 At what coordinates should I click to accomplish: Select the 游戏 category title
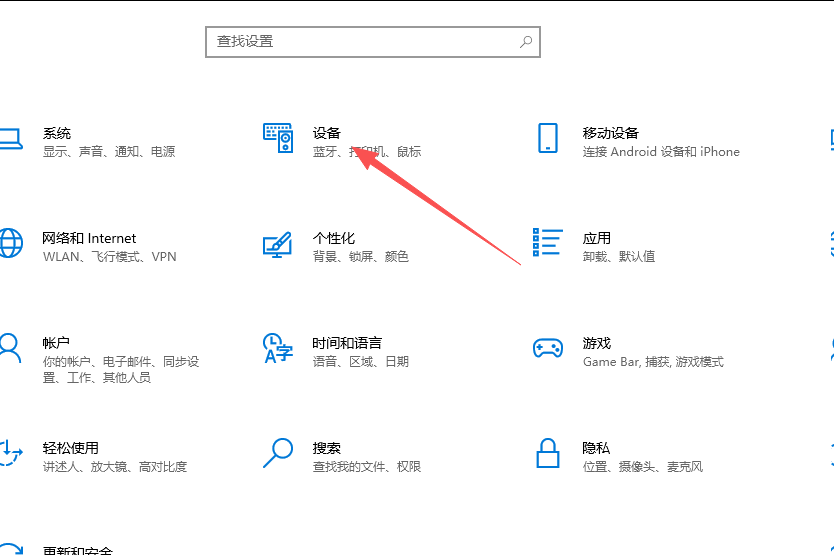[597, 343]
